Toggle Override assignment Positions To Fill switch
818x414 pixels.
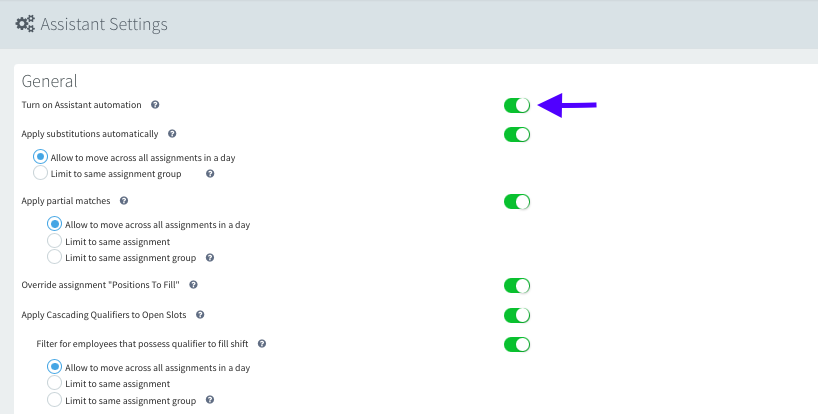[517, 286]
